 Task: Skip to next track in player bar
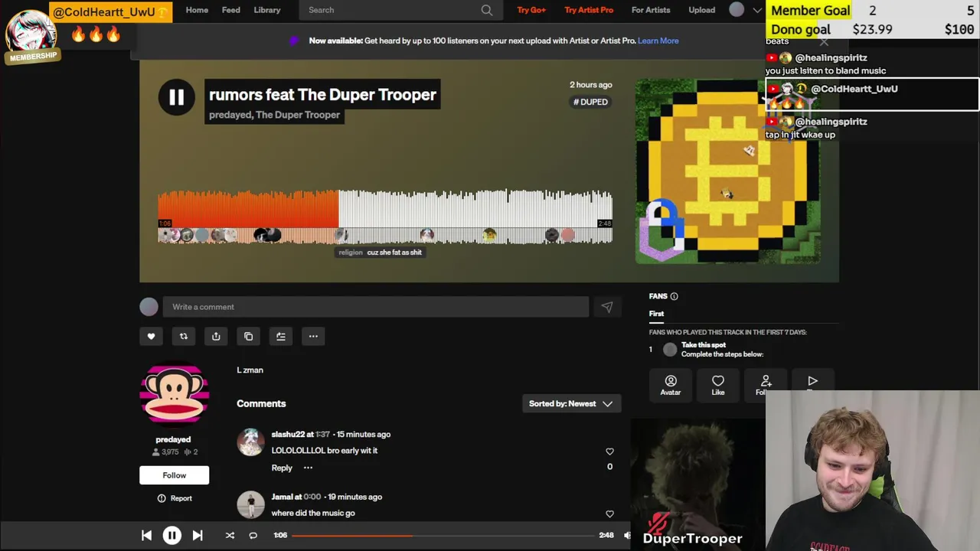pos(198,536)
